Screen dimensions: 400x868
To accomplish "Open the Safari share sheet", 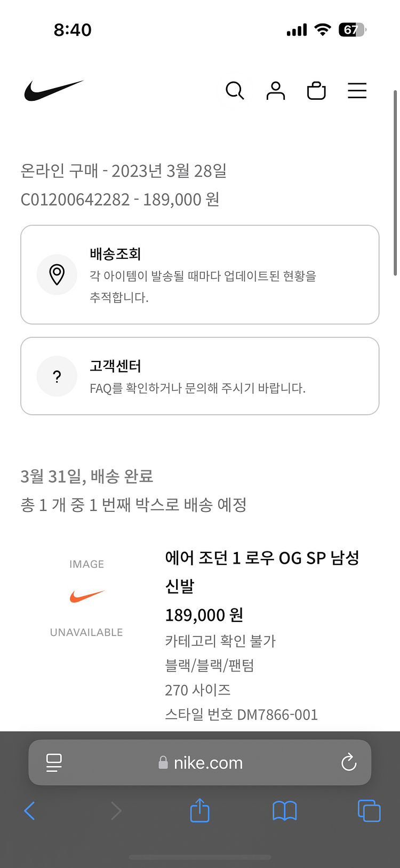I will tap(199, 810).
